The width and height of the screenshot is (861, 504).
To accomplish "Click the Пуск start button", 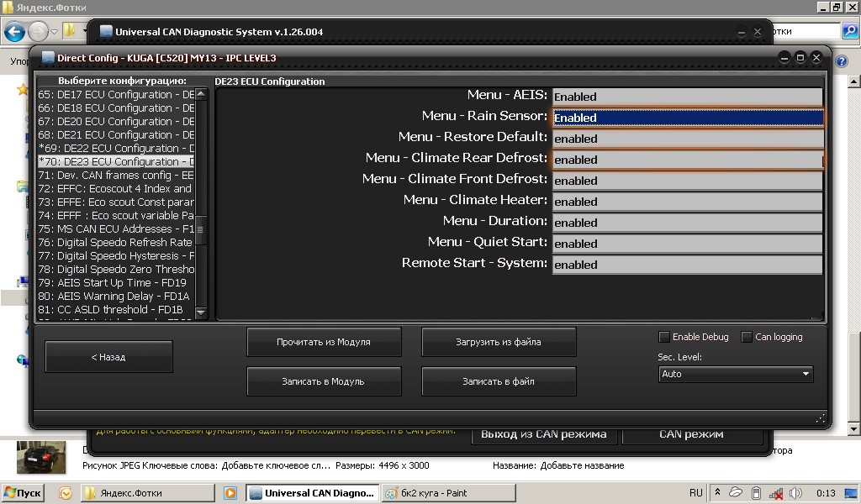I will pos(23,493).
